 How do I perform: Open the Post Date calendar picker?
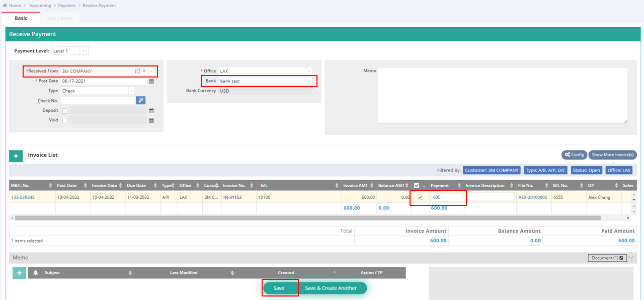151,81
